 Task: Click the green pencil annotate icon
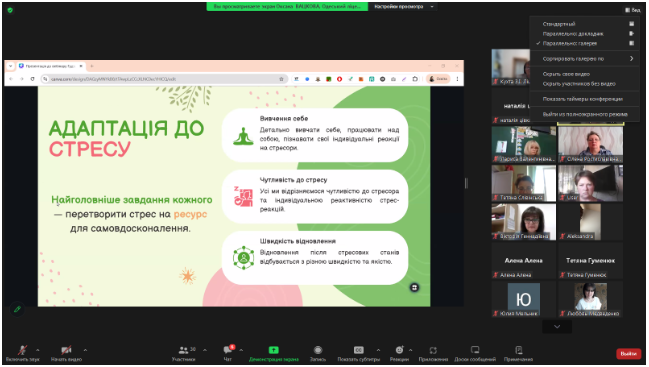tap(17, 309)
